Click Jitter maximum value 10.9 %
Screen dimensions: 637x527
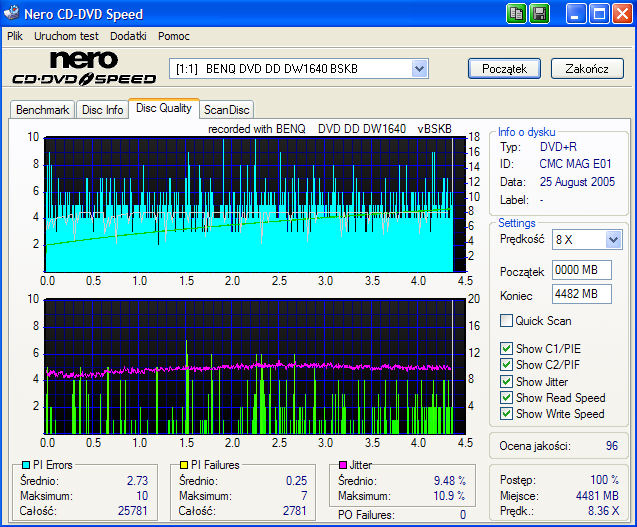pos(449,496)
